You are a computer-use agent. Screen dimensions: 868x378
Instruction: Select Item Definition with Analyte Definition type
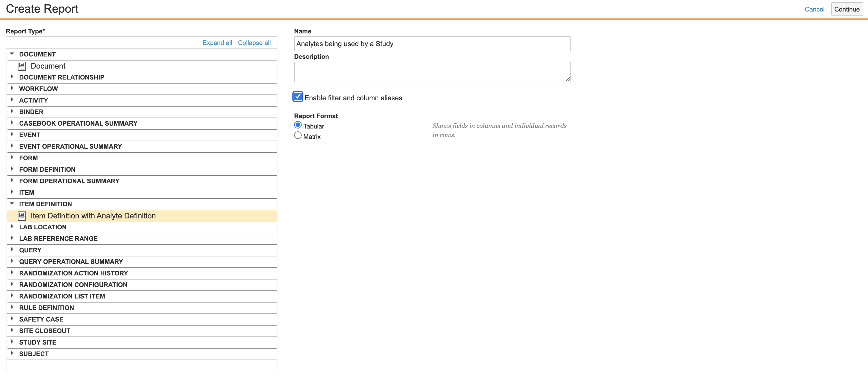(x=93, y=216)
